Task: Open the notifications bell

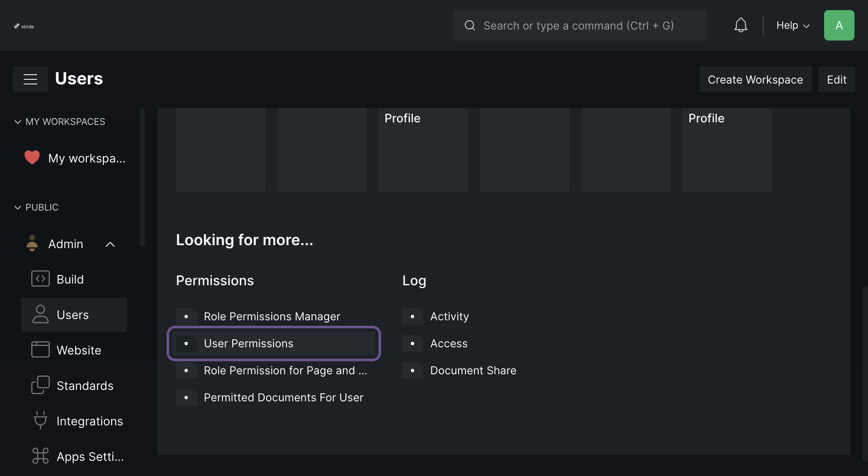Action: (741, 25)
